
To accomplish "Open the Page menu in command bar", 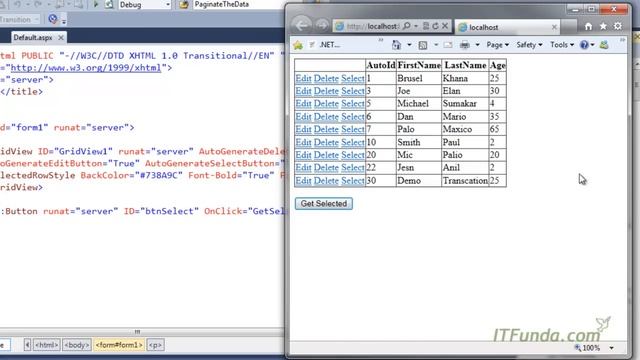I will [498, 45].
